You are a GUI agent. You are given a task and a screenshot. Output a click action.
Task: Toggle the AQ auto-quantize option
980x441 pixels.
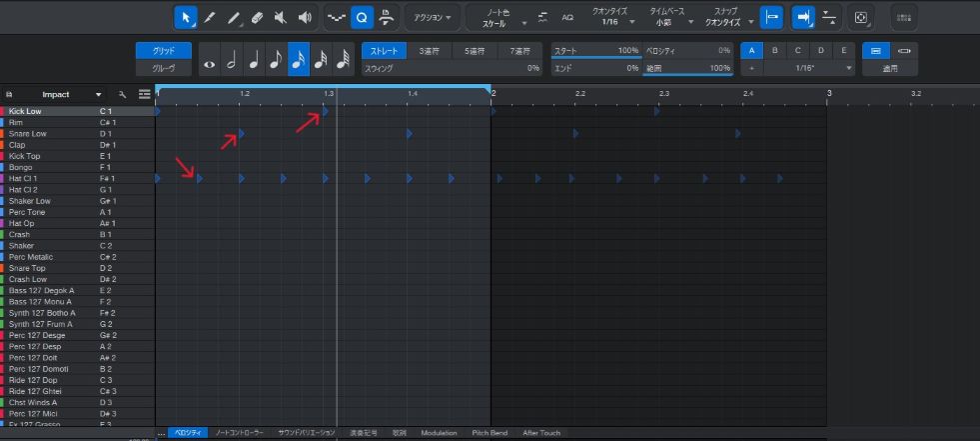567,17
